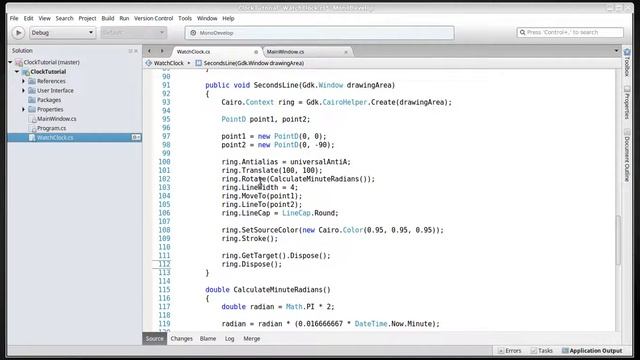Click the LineCap.Round assignment line
The width and height of the screenshot is (640, 360).
pos(280,213)
